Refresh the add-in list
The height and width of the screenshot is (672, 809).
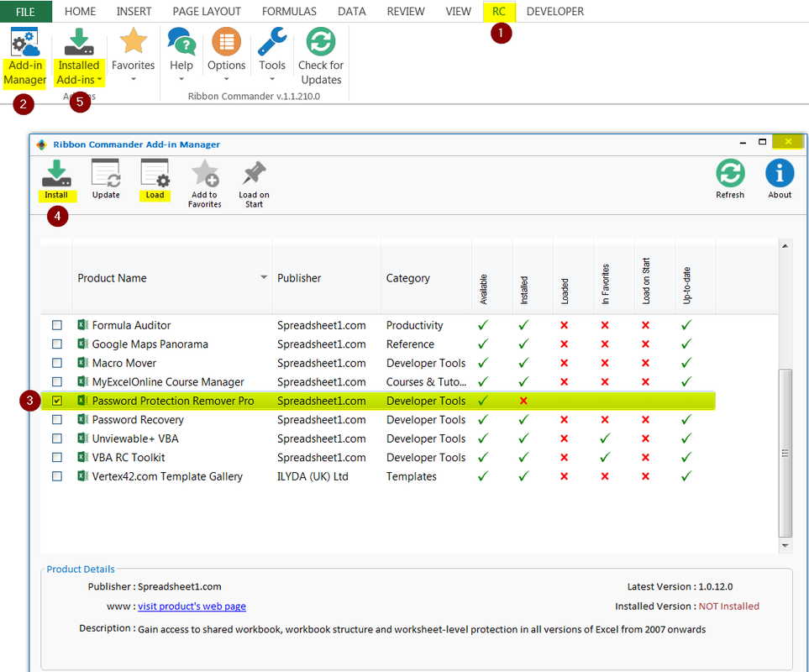coord(730,179)
